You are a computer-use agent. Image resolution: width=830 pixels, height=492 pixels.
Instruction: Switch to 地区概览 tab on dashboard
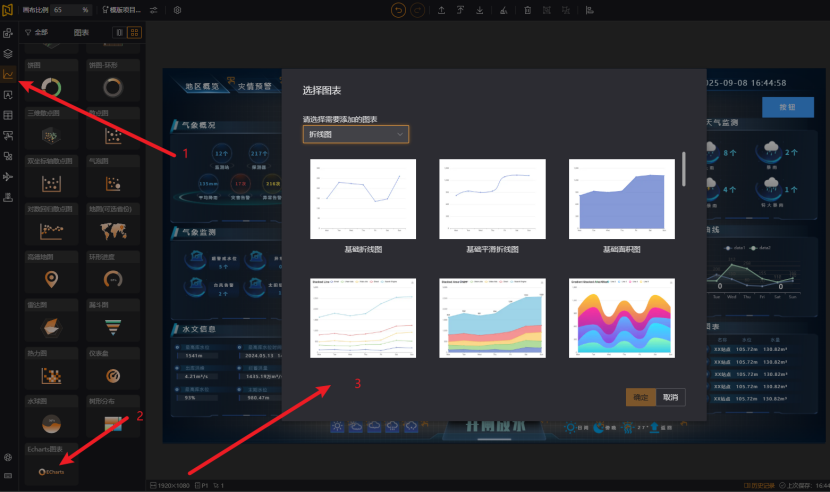pos(202,86)
